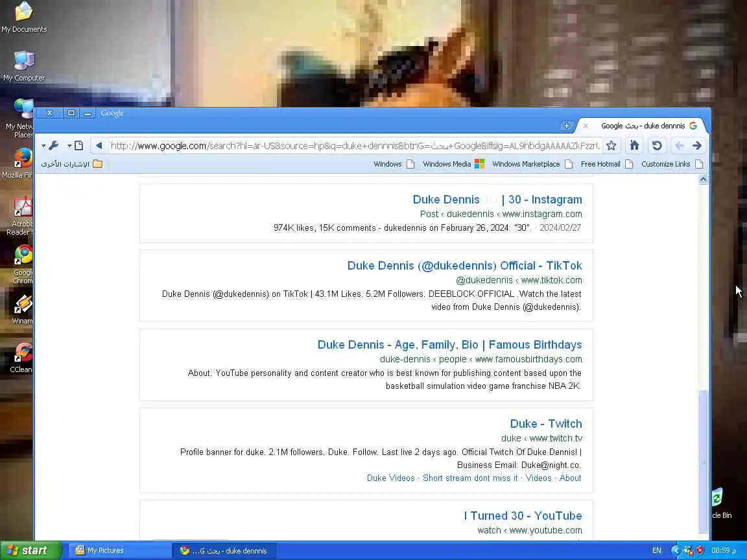Viewport: 747px width, 560px height.
Task: Open the other bookmarks folder
Action: pos(72,164)
